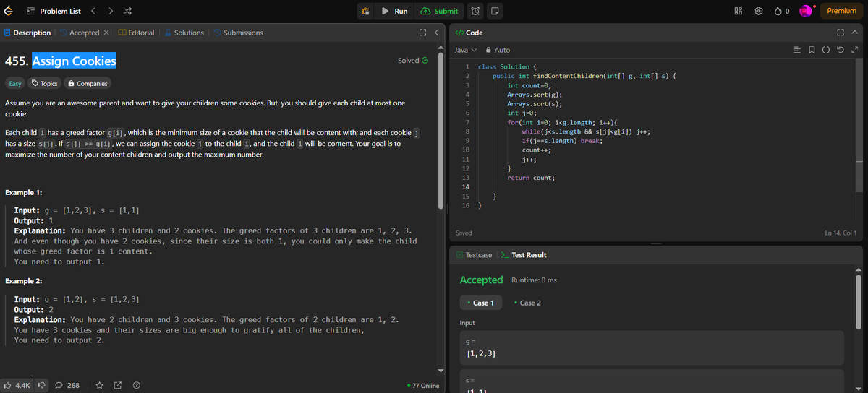Share the problem with external link icon

[x=117, y=385]
